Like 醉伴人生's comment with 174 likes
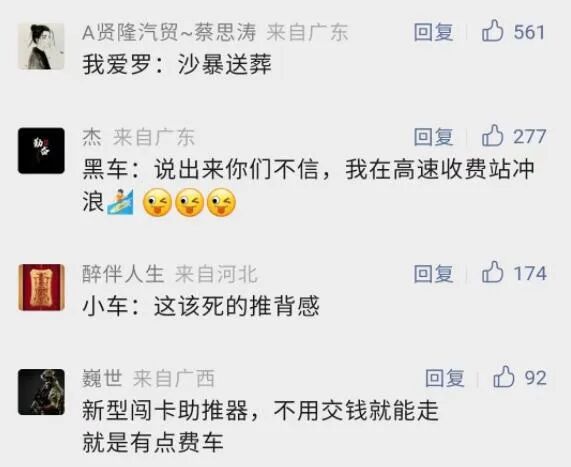The width and height of the screenshot is (571, 467). (x=493, y=272)
